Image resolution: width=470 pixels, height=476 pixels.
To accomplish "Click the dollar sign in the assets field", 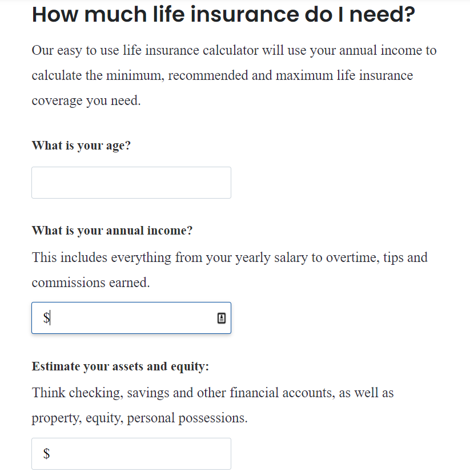I will [x=46, y=454].
